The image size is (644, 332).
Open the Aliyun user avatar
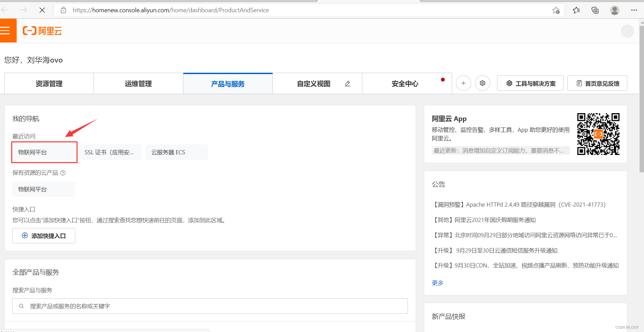(627, 31)
